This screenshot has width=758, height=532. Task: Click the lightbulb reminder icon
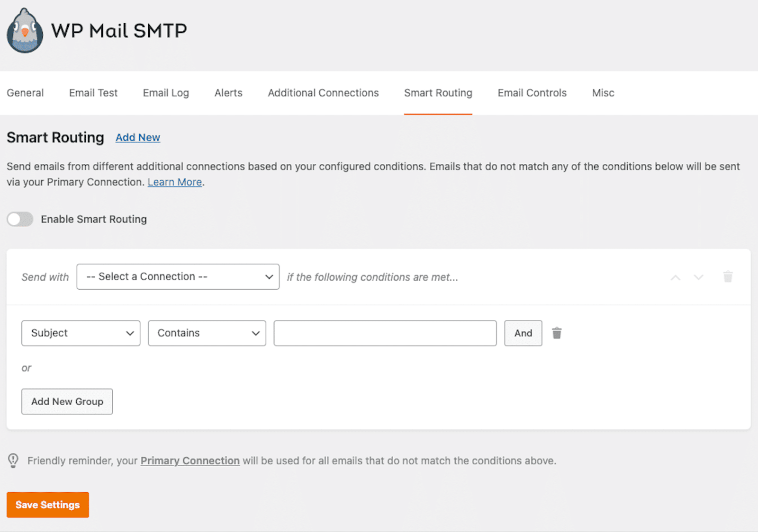point(13,461)
